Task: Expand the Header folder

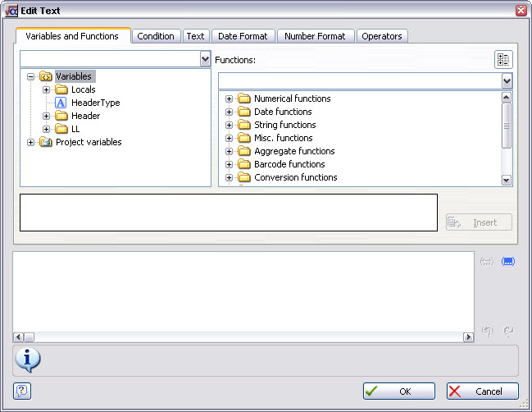Action: pyautogui.click(x=46, y=117)
